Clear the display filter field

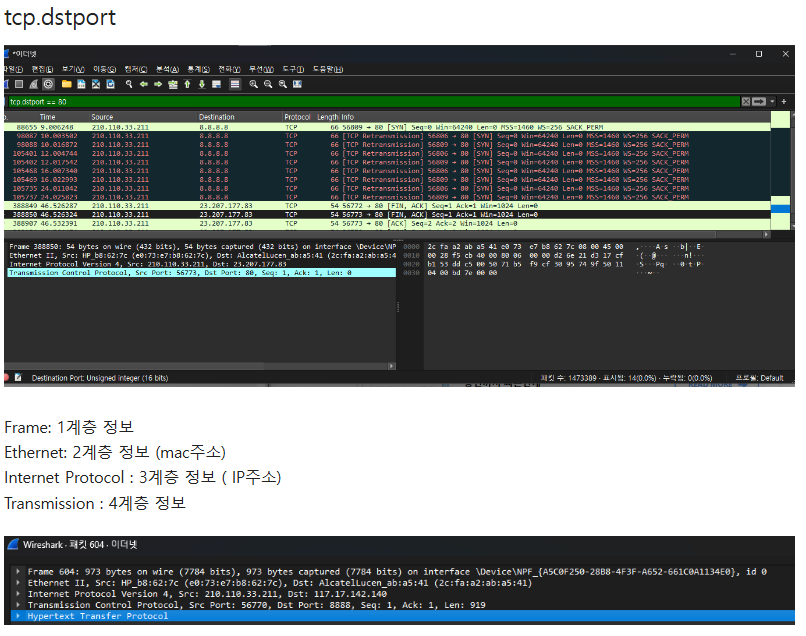(x=746, y=102)
